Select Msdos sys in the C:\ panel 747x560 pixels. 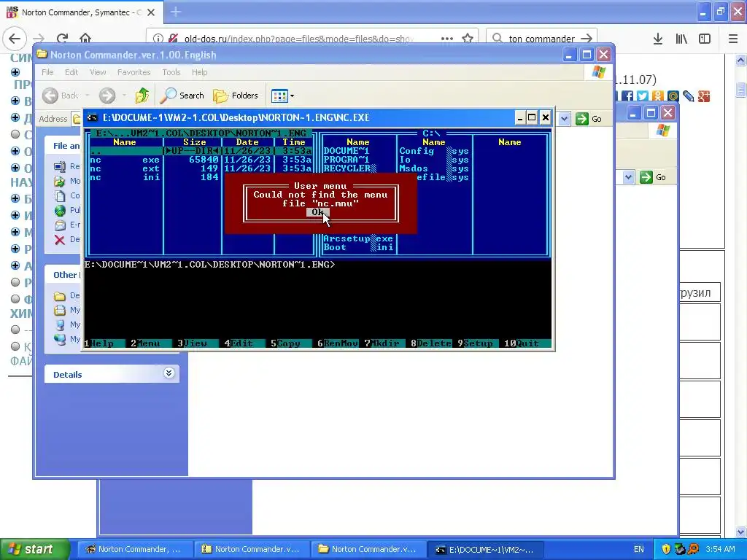pyautogui.click(x=434, y=168)
